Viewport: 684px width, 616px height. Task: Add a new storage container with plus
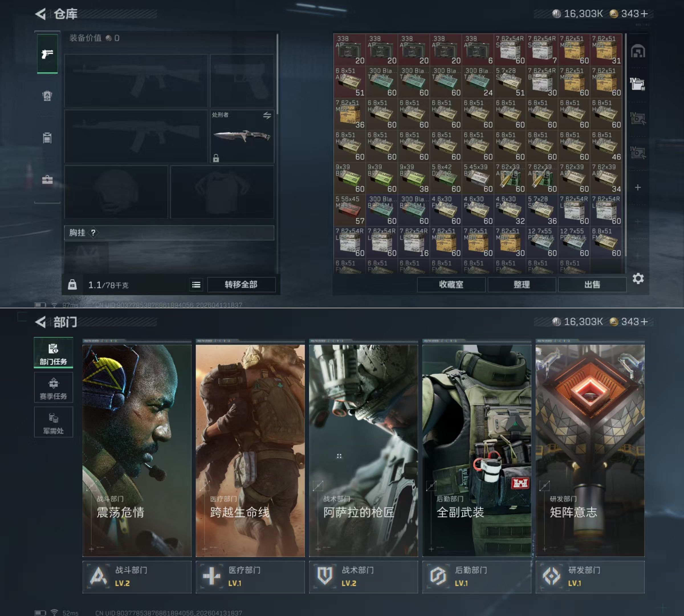pos(638,187)
